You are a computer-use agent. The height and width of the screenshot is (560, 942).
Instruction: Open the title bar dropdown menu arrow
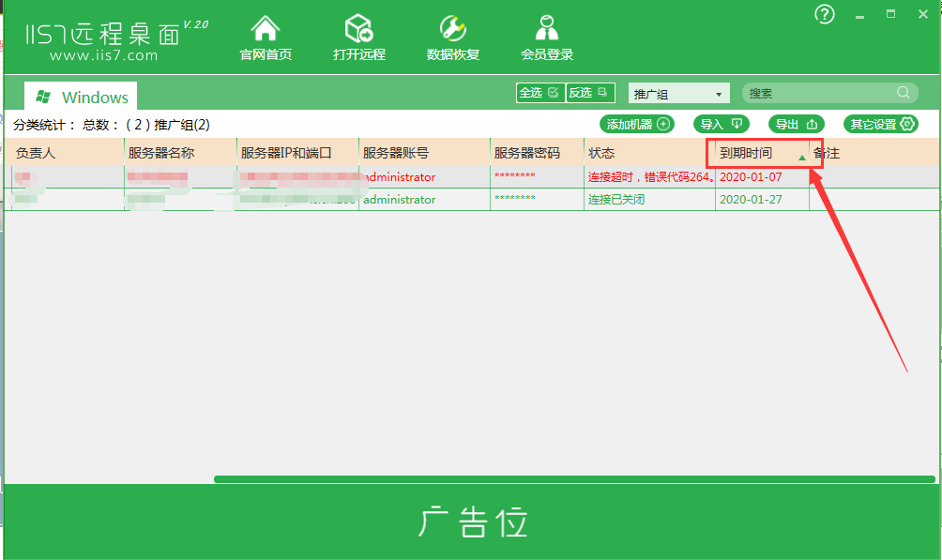pyautogui.click(x=861, y=15)
